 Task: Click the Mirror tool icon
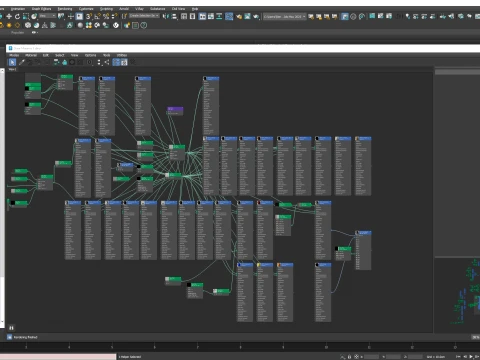[166, 16]
